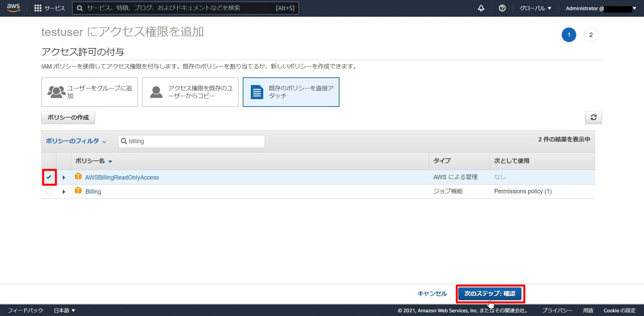The image size is (644, 316).
Task: Click the AWSBillingReadOnlyAccess policy cube icon
Action: pyautogui.click(x=78, y=176)
